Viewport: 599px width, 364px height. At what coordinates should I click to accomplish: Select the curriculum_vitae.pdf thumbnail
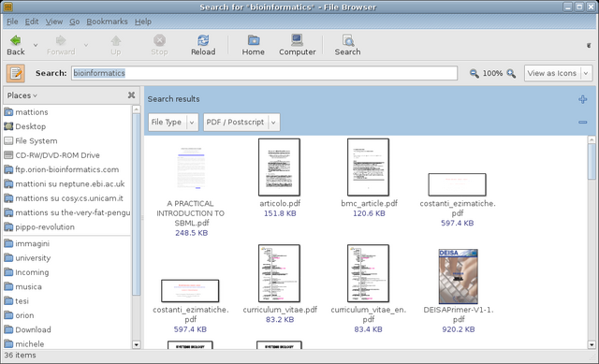coord(279,273)
